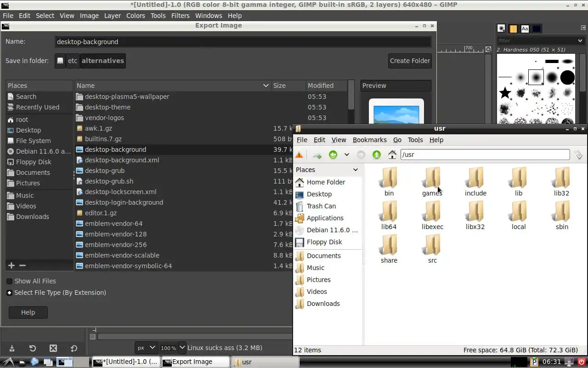Select Applications in file manager Places
The image size is (588, 368).
(x=325, y=218)
